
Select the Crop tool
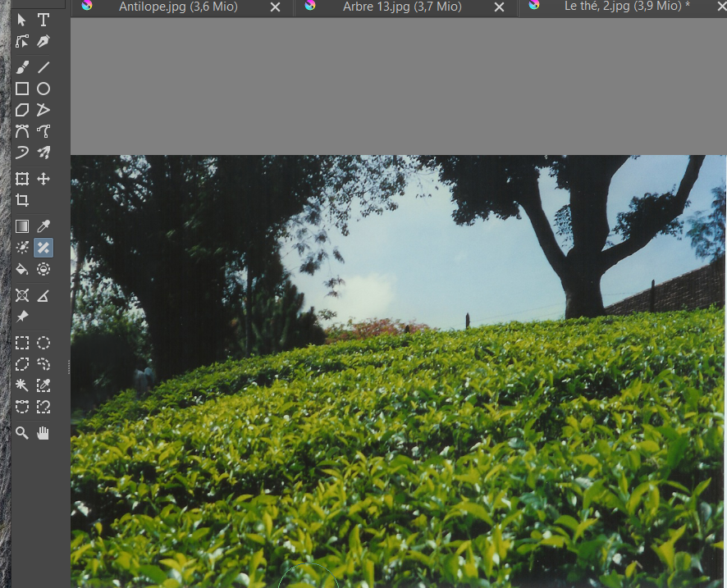coord(22,200)
